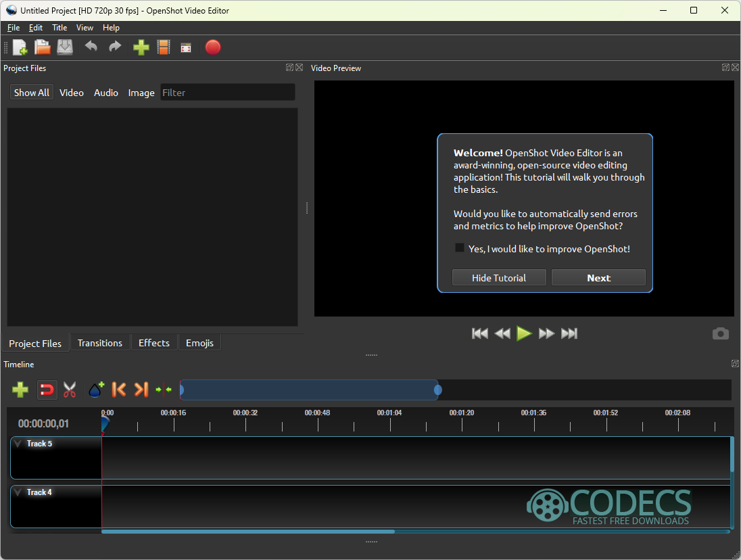Click the Filter text field
Viewport: 741px width, 560px height.
coord(228,93)
